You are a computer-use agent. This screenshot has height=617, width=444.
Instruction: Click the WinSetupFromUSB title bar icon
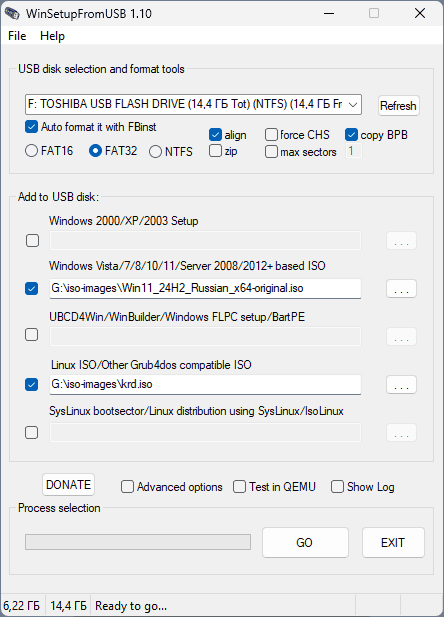coord(12,13)
